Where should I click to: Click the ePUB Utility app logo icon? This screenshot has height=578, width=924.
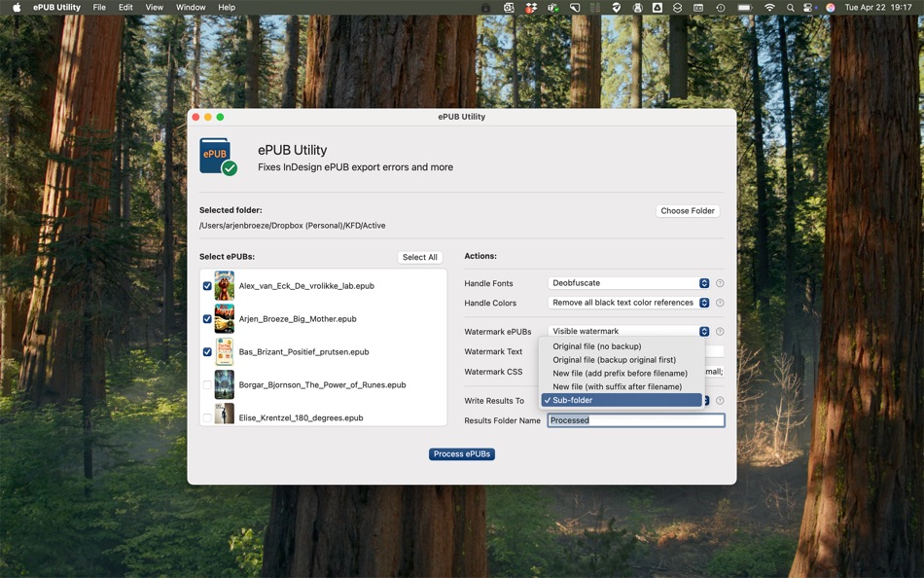(218, 157)
